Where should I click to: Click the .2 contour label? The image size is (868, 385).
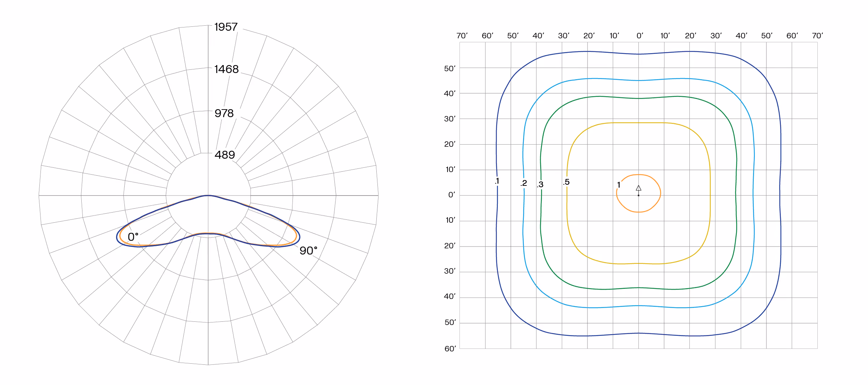tap(524, 183)
